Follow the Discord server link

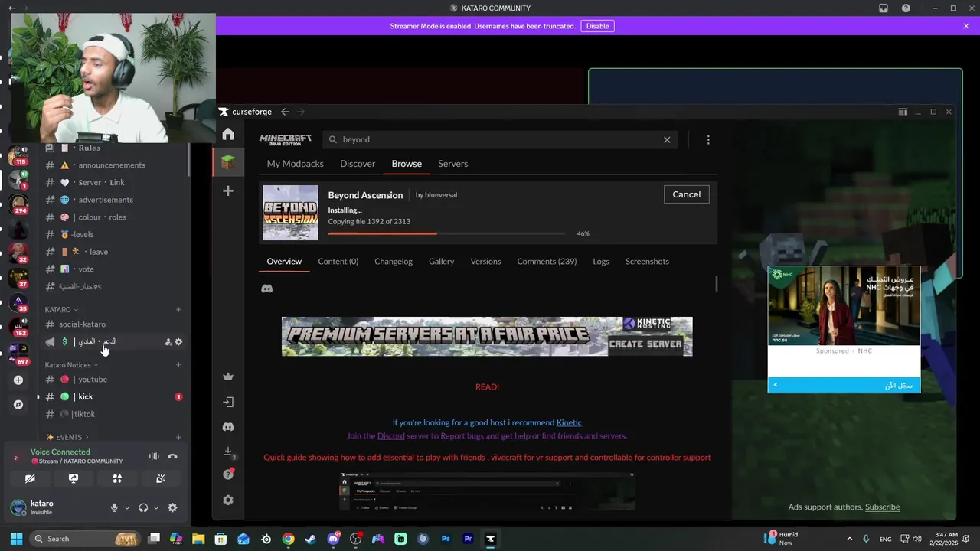pyautogui.click(x=390, y=436)
